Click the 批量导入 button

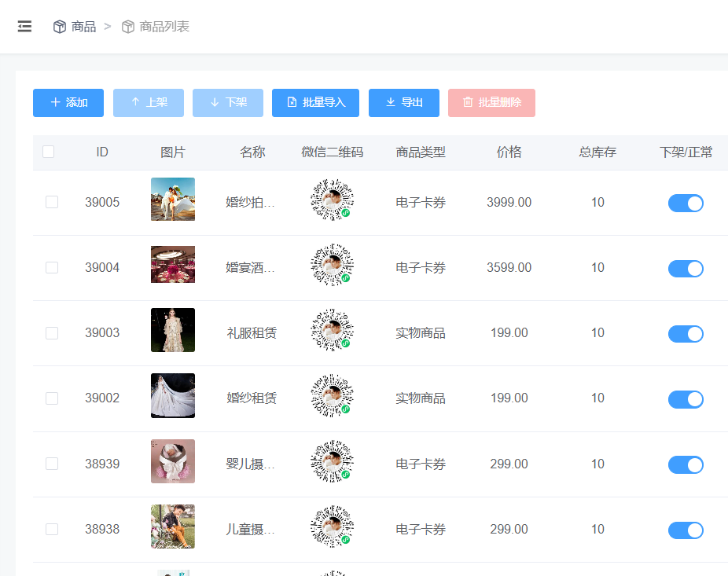316,103
